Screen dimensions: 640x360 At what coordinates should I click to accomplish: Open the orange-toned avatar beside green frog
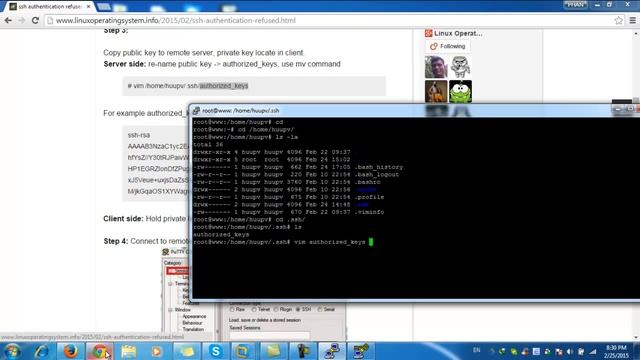[x=436, y=91]
